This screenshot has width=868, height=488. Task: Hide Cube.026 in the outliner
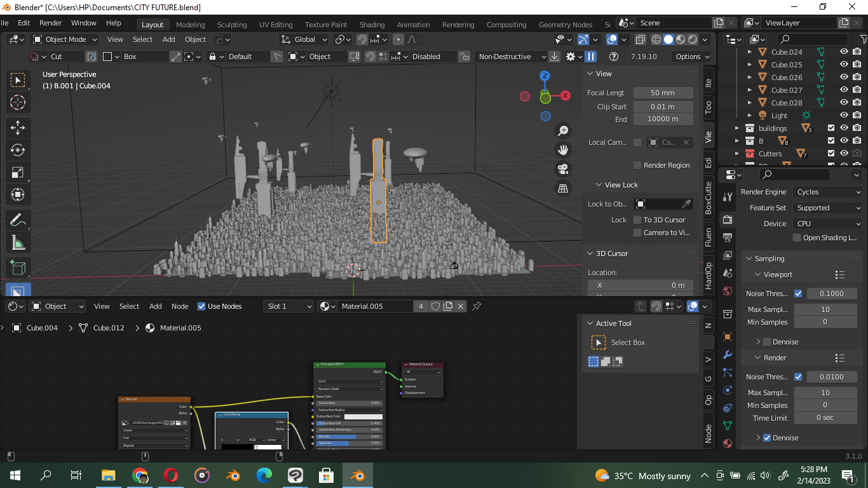coord(843,77)
